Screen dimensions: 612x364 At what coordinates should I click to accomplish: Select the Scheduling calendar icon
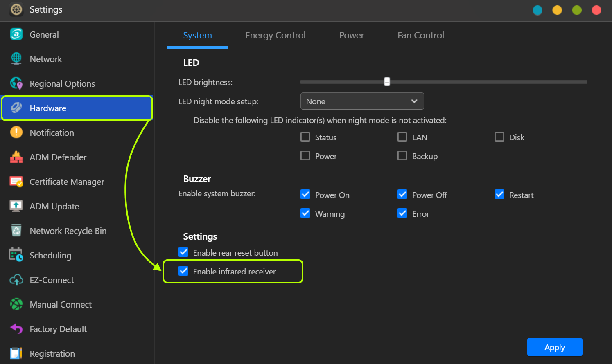click(16, 255)
